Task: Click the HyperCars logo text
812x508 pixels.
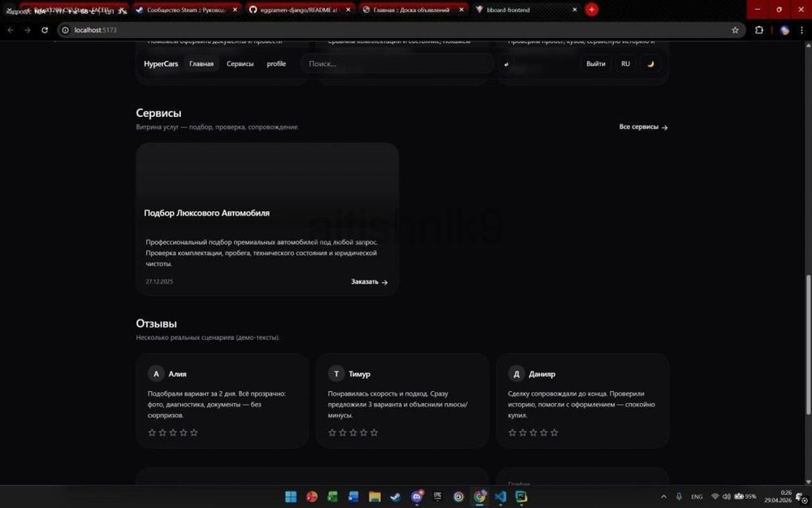Action: click(161, 63)
